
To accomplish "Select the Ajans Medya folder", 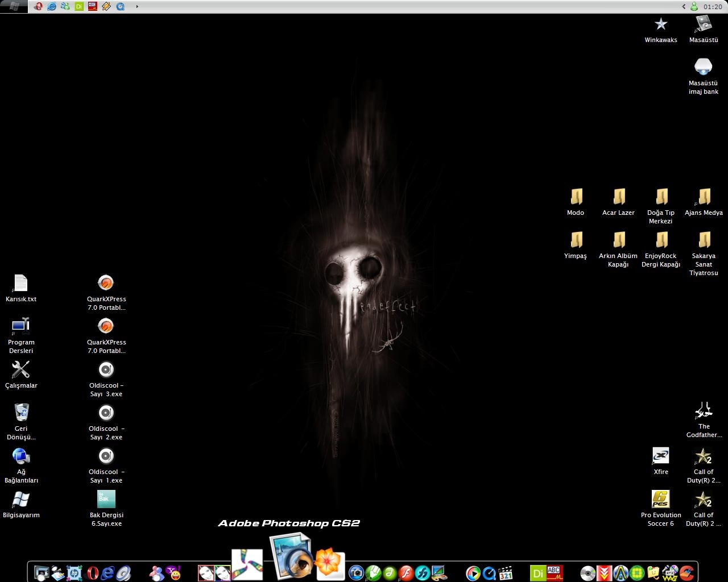I will (704, 202).
